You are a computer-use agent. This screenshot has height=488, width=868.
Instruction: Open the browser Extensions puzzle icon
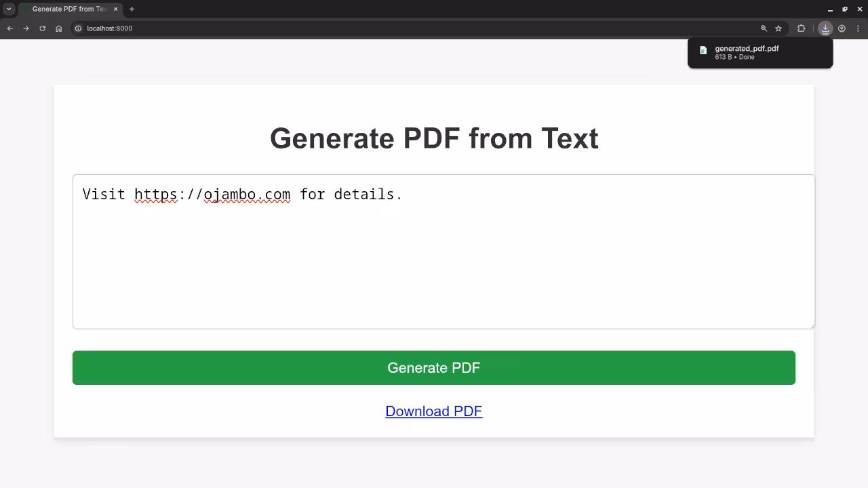click(x=801, y=28)
